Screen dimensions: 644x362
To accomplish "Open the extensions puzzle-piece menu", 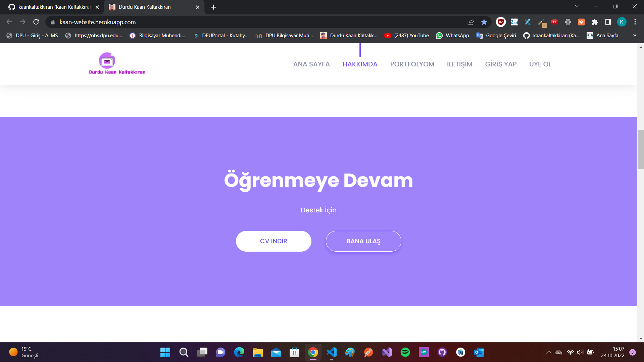I will 595,22.
